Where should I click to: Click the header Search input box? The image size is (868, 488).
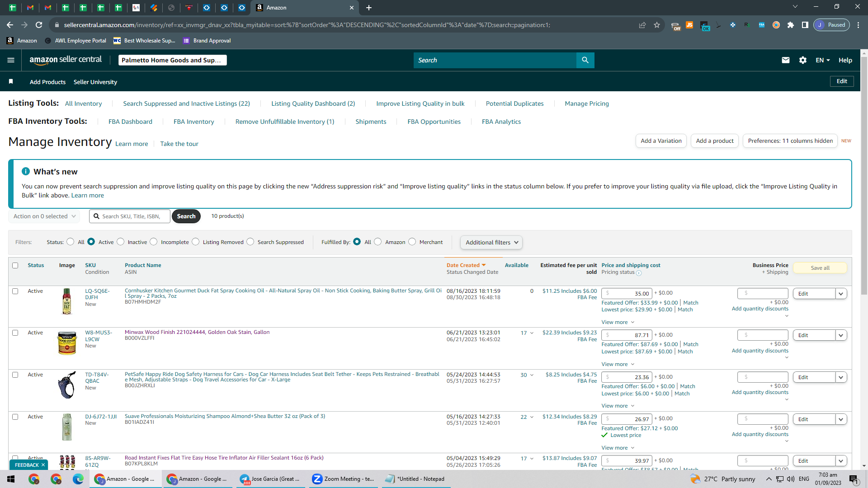click(495, 60)
